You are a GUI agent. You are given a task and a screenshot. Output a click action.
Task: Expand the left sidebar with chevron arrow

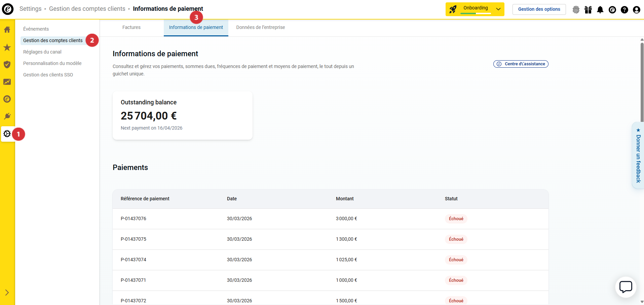point(7,293)
